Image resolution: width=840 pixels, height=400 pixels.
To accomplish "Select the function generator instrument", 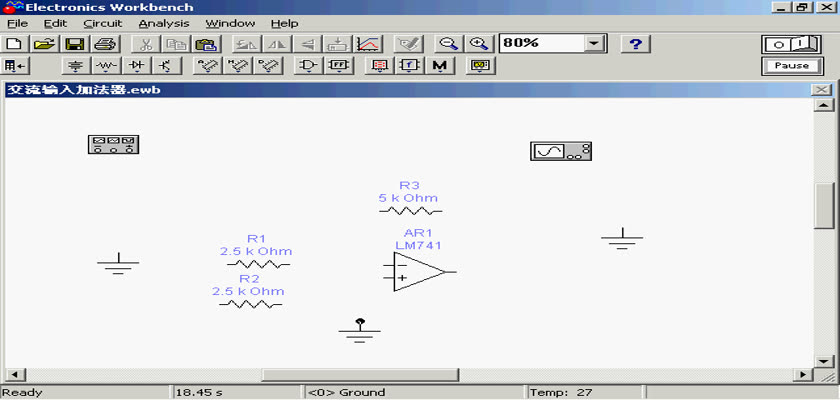I will coord(114,145).
